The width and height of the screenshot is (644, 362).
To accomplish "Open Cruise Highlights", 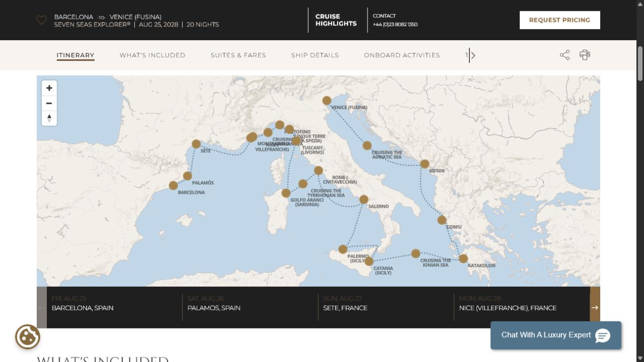I will (336, 20).
